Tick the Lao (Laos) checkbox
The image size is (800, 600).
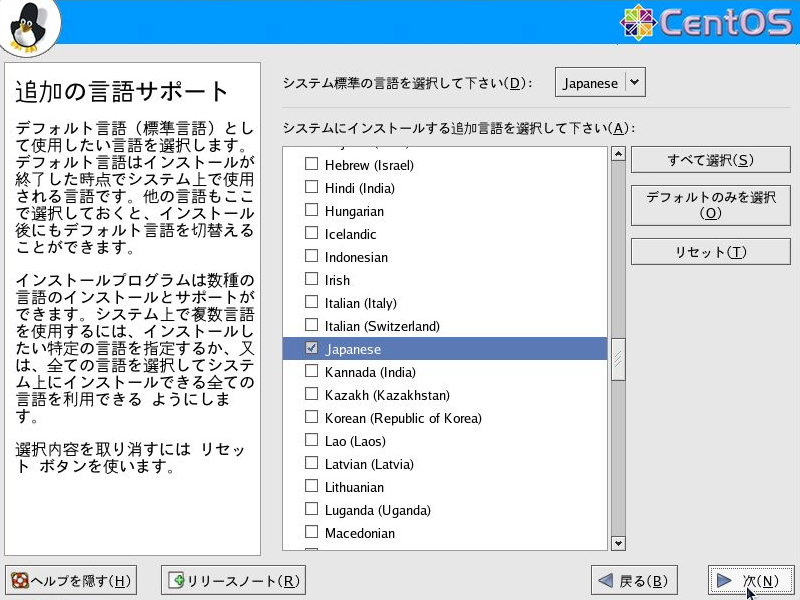tap(311, 440)
